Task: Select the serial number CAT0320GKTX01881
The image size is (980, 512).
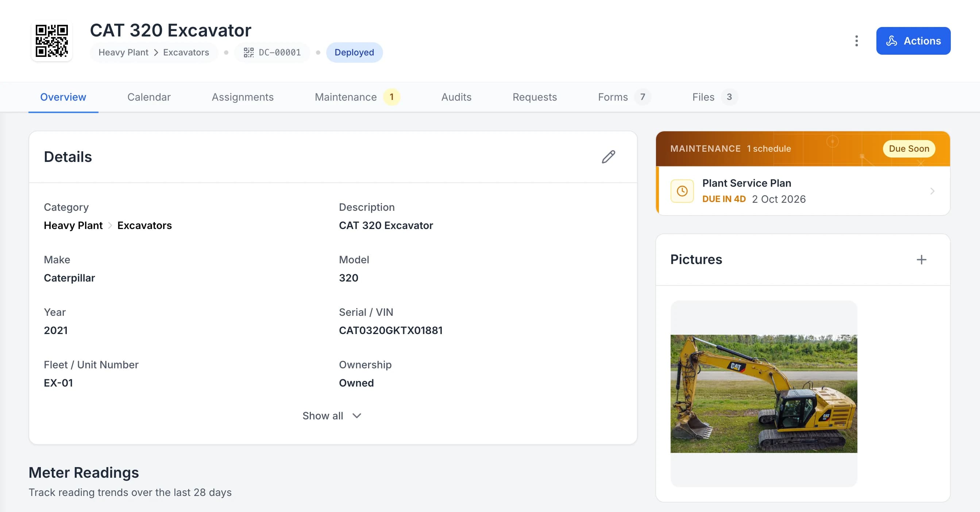Action: (391, 330)
